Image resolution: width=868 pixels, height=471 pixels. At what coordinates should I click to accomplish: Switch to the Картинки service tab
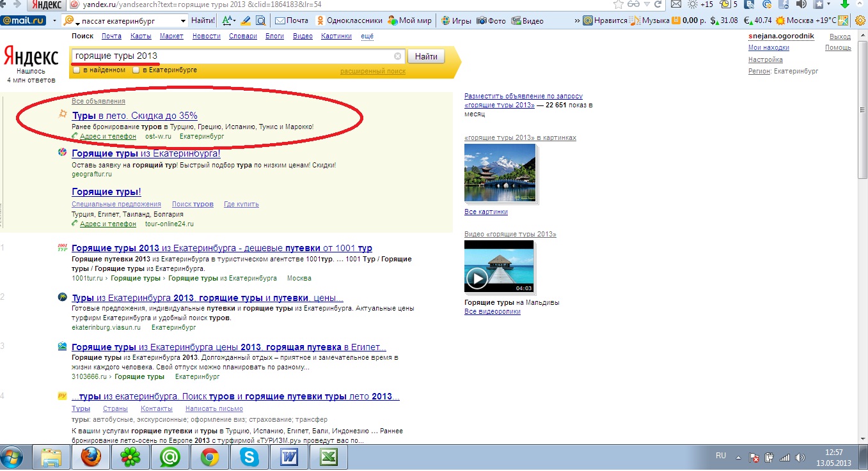336,36
